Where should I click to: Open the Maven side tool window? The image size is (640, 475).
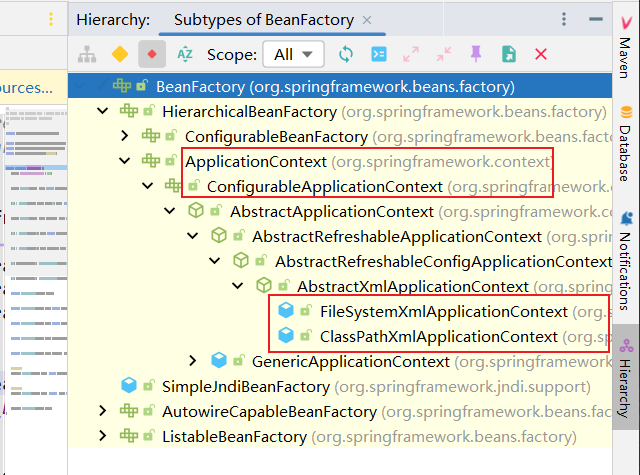[626, 47]
